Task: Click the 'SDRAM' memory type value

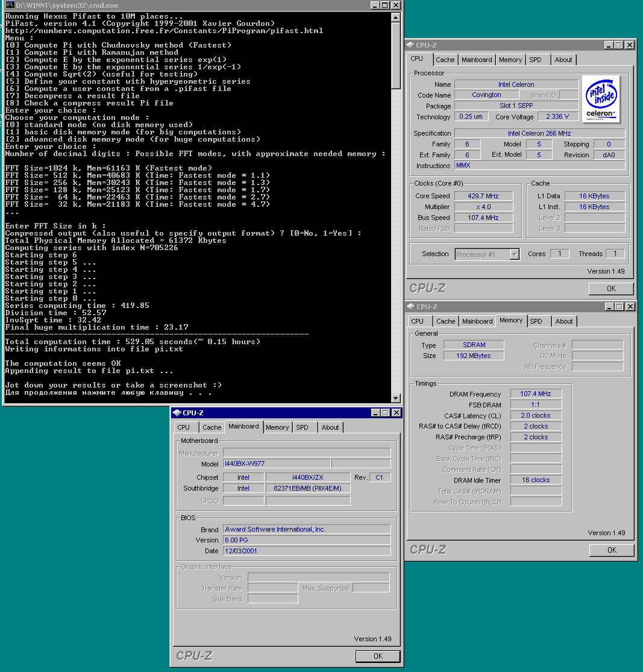Action: (x=474, y=345)
